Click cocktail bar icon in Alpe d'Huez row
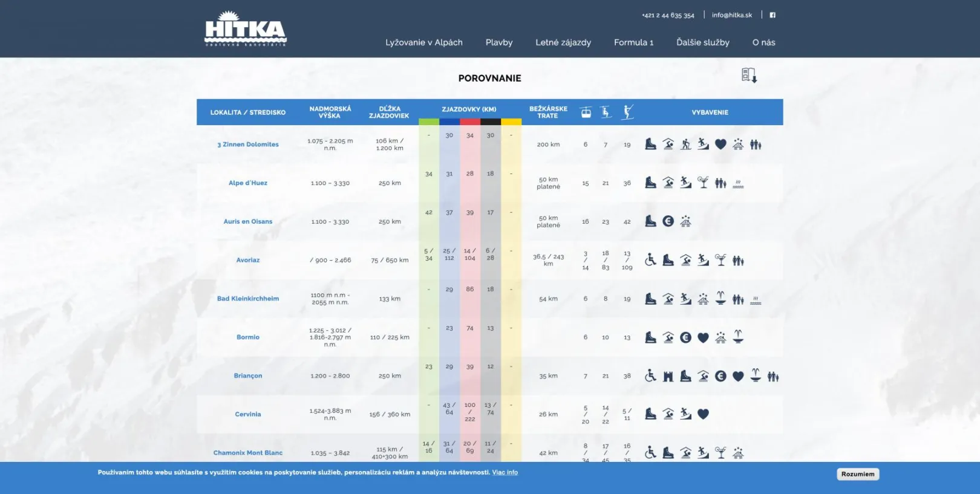Image resolution: width=980 pixels, height=494 pixels. pyautogui.click(x=703, y=183)
